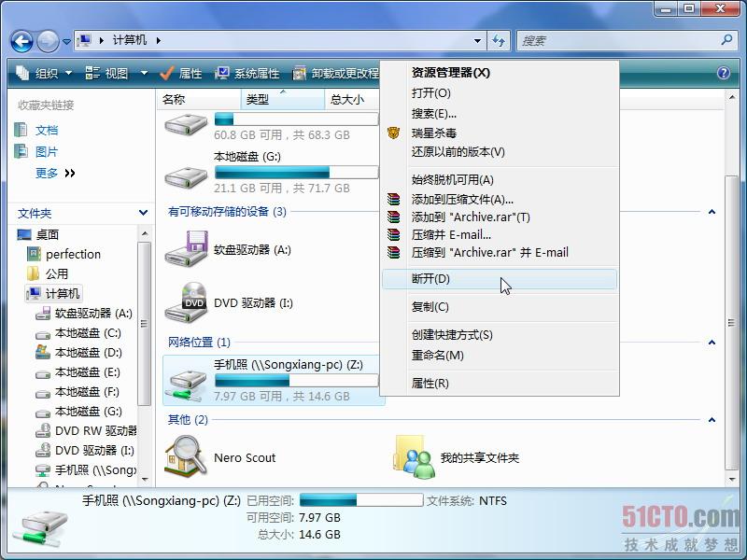This screenshot has width=747, height=560.
Task: Click 系统属性 in the toolbar
Action: click(x=247, y=74)
